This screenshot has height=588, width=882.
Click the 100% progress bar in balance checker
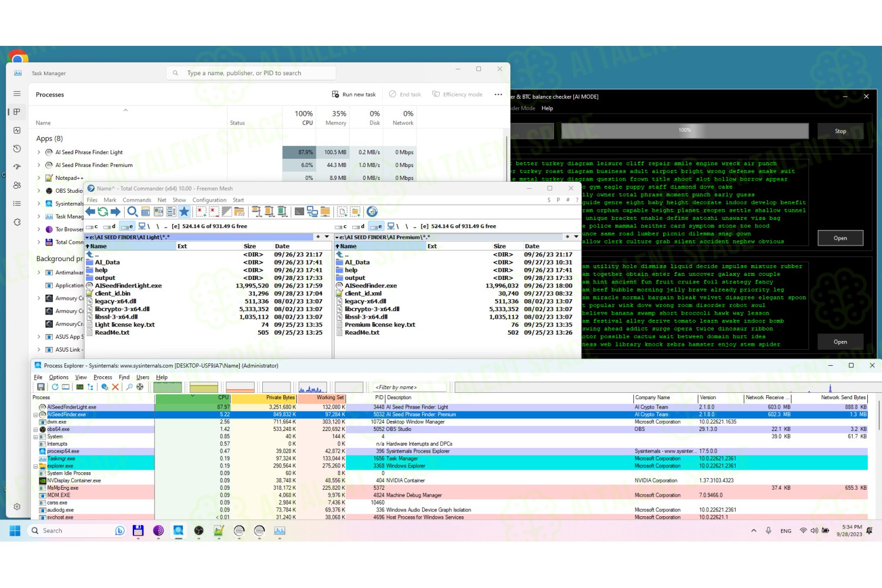click(685, 131)
